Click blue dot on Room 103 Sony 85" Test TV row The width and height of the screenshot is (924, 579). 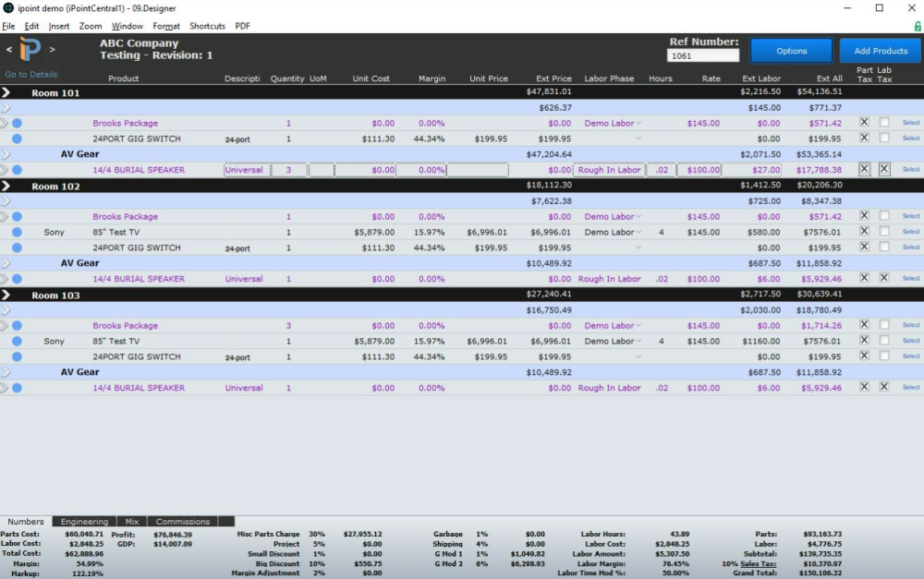(x=17, y=341)
